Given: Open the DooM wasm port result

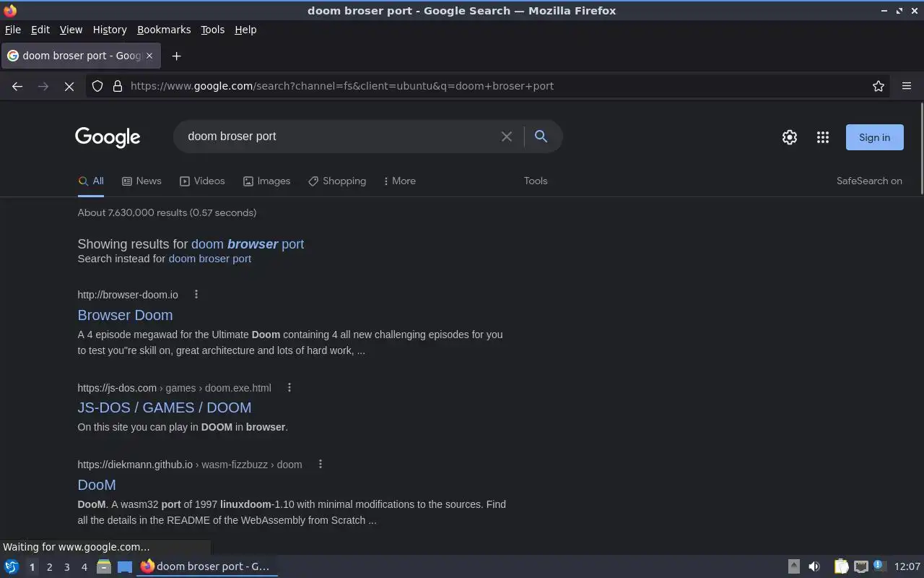Looking at the screenshot, I should tap(97, 485).
